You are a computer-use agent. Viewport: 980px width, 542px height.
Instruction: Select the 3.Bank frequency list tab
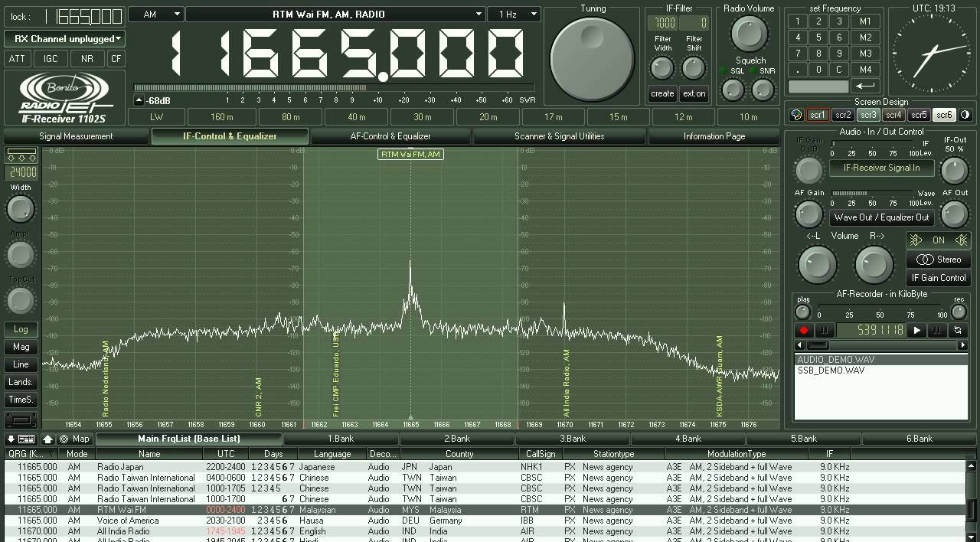pos(572,439)
